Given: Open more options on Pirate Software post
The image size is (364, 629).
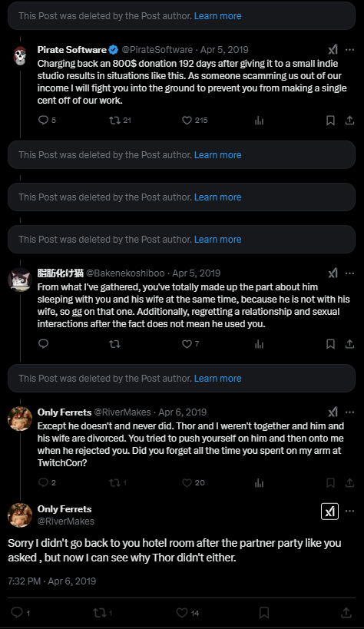Looking at the screenshot, I should (x=349, y=50).
